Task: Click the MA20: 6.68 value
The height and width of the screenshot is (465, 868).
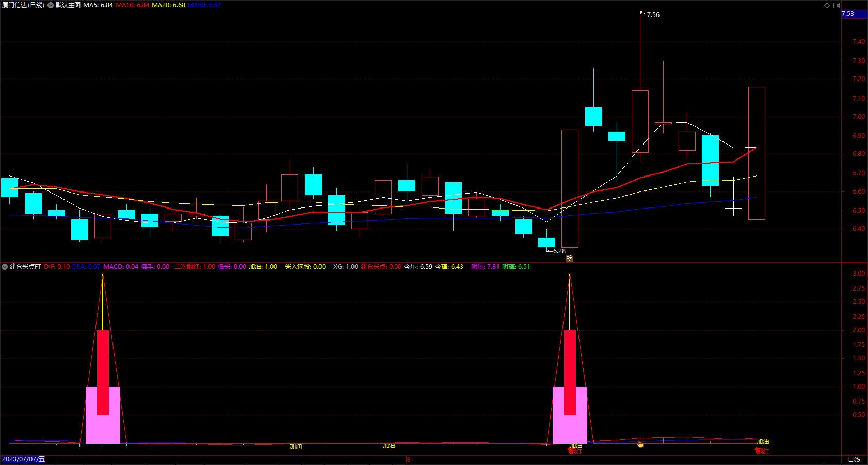Action: tap(168, 5)
